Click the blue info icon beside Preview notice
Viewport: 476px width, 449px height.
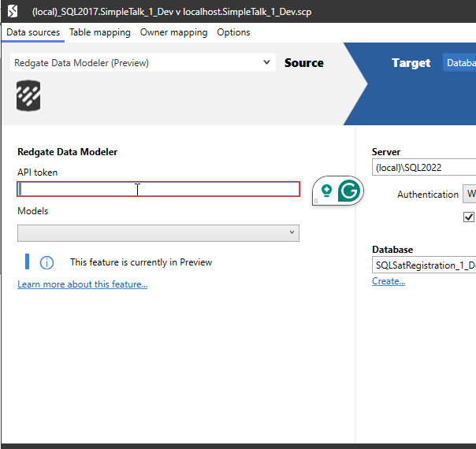[x=46, y=262]
